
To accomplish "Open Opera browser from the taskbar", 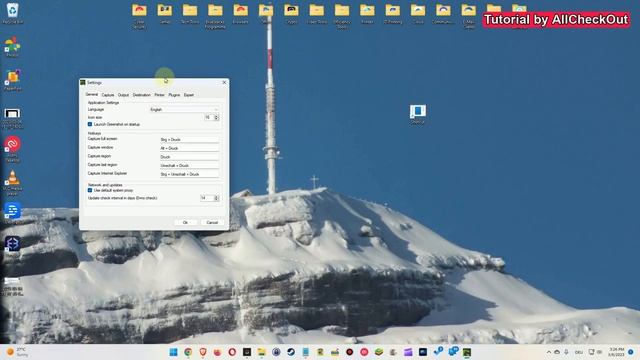I will click(232, 352).
